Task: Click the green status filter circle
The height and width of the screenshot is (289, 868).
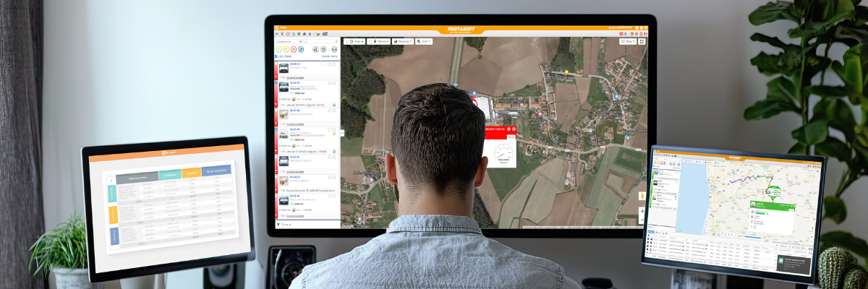Action: click(278, 49)
